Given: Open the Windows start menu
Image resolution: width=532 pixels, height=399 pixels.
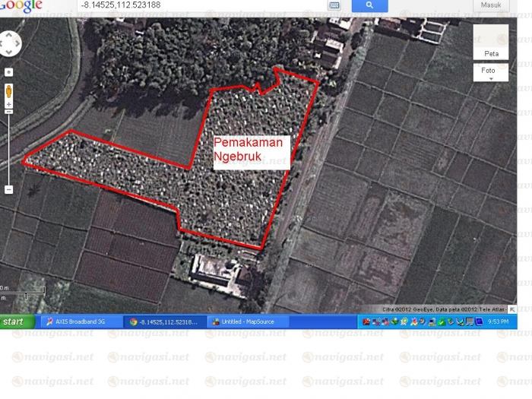Looking at the screenshot, I should [17, 321].
